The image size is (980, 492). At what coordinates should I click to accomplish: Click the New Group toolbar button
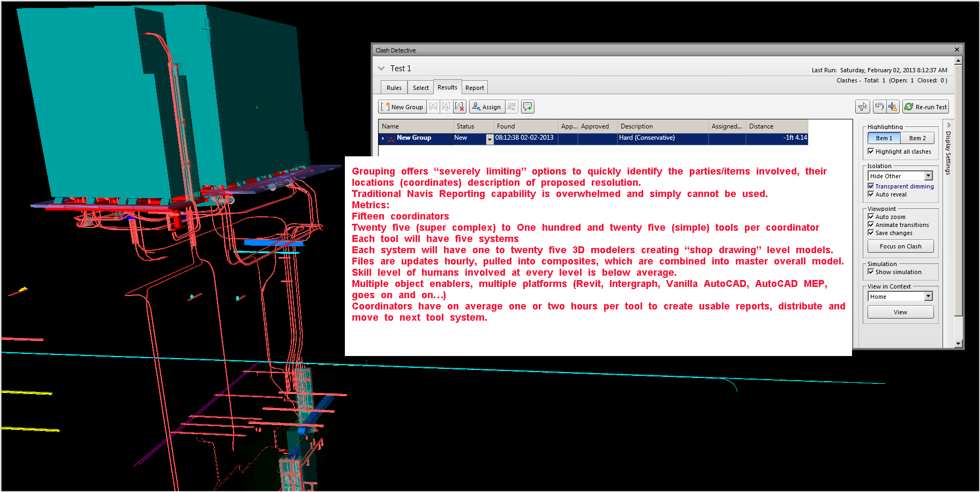click(x=402, y=107)
